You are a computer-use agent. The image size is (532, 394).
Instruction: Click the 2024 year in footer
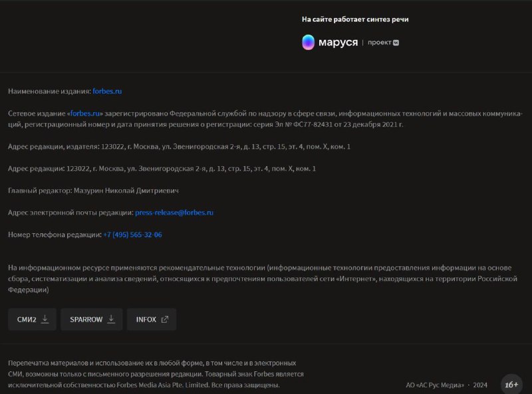(480, 385)
